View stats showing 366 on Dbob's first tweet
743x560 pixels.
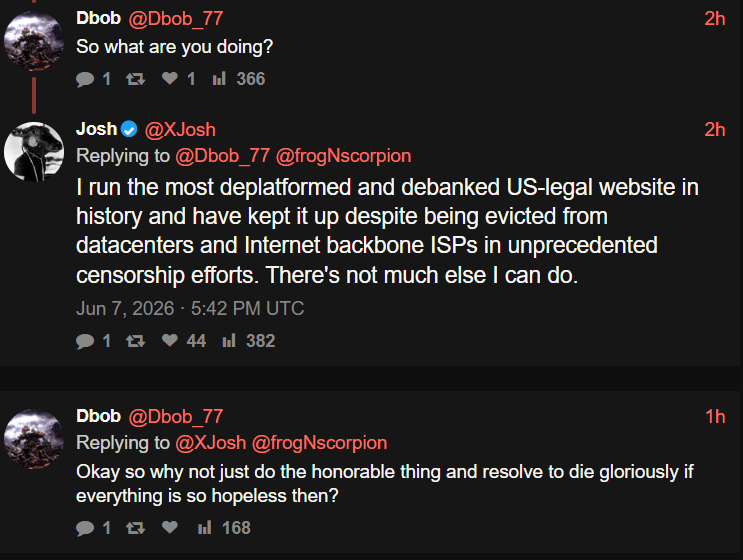click(x=239, y=79)
